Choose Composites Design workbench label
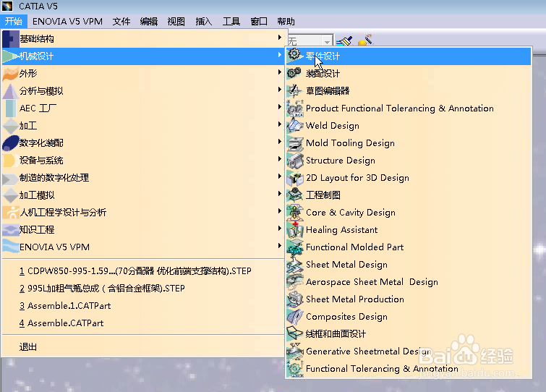Image resolution: width=546 pixels, height=392 pixels. (346, 317)
